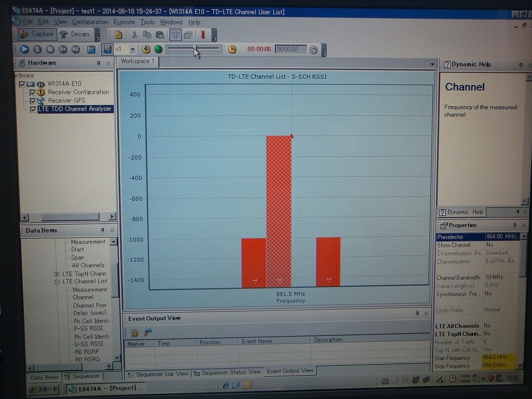Select S-SS RSSI in Data Items tree
The width and height of the screenshot is (532, 399).
click(x=89, y=344)
